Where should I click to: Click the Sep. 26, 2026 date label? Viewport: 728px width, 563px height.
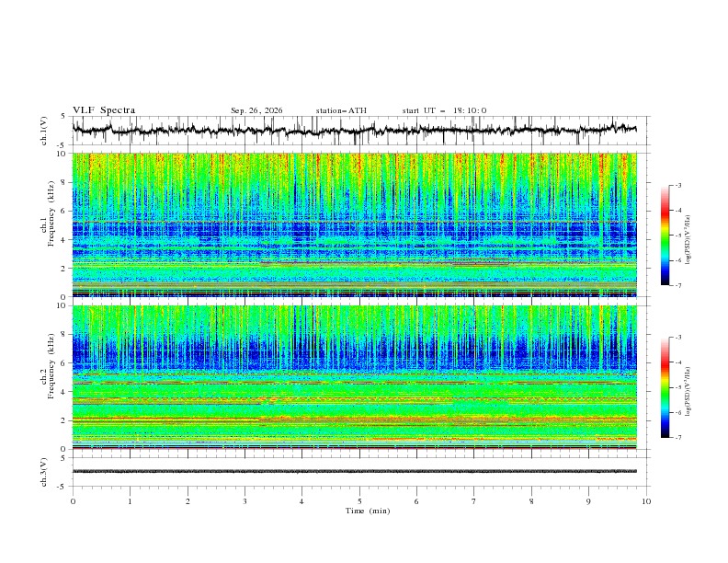256,110
